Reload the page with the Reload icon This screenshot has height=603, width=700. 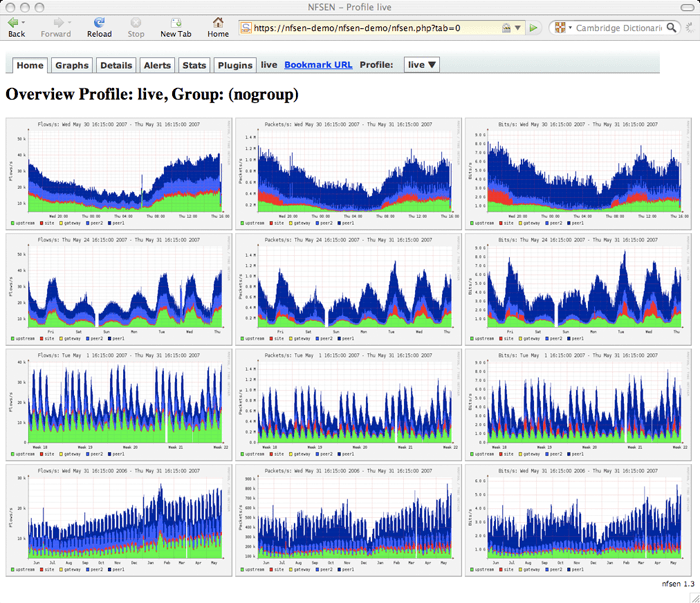tap(99, 22)
